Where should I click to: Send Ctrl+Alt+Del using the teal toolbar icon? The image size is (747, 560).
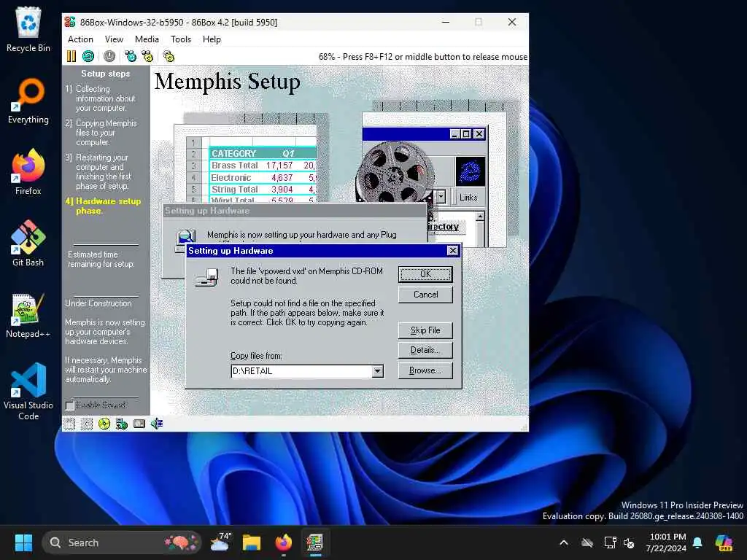[130, 56]
